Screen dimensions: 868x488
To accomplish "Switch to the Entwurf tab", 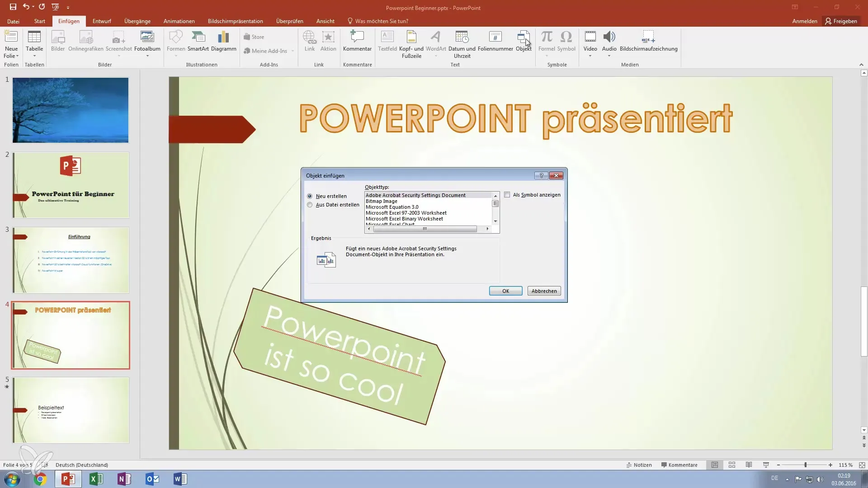I will coord(102,21).
